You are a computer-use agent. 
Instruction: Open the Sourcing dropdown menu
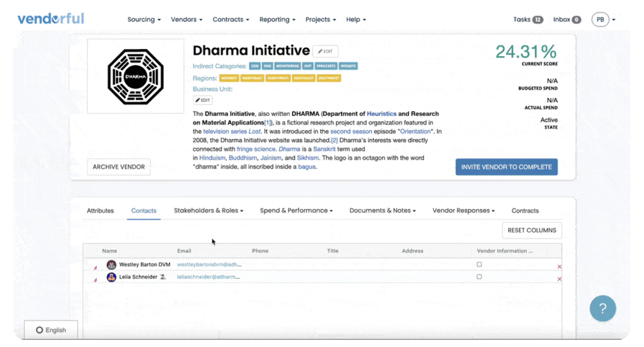(x=144, y=19)
